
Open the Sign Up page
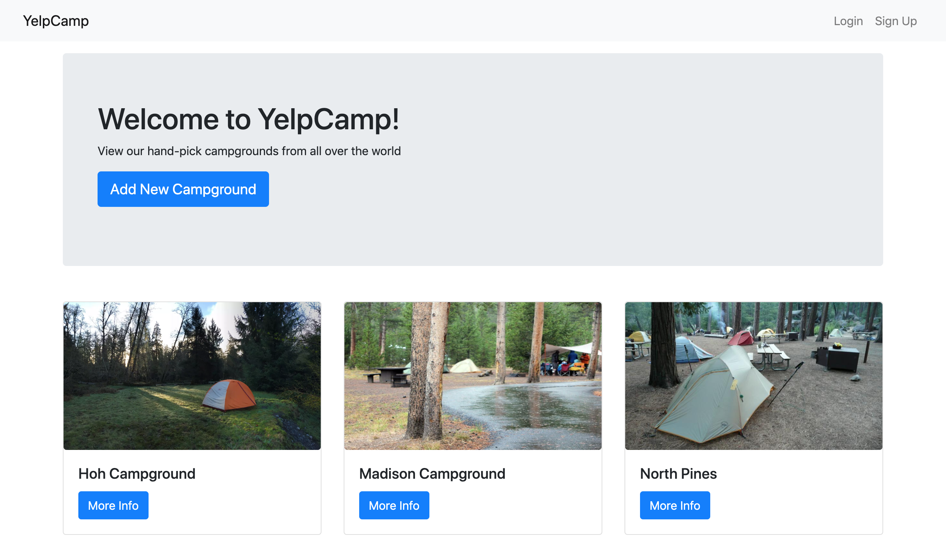click(x=896, y=21)
